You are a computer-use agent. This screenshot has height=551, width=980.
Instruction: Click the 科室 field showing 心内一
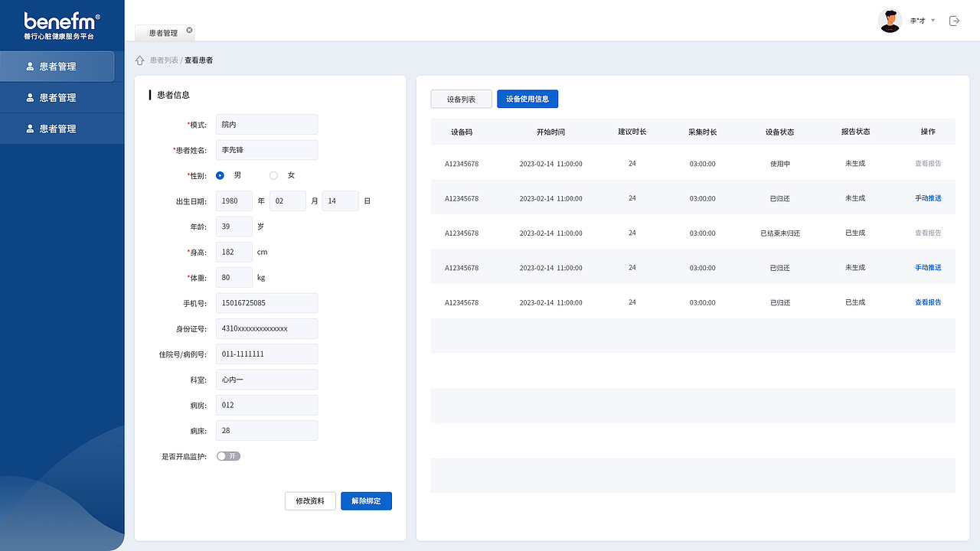pos(266,380)
